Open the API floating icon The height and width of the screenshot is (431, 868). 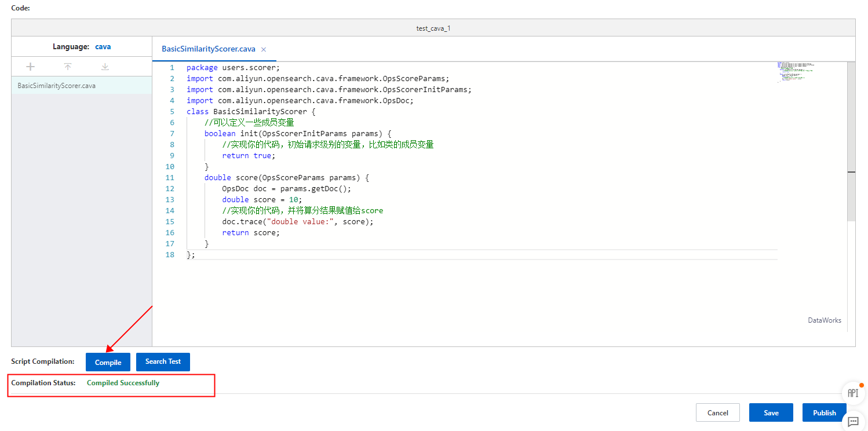853,393
